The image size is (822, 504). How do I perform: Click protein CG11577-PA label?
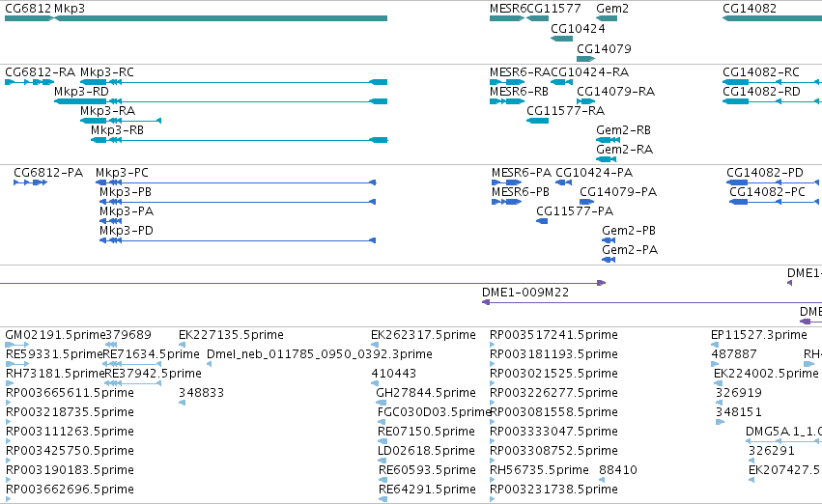click(x=575, y=211)
